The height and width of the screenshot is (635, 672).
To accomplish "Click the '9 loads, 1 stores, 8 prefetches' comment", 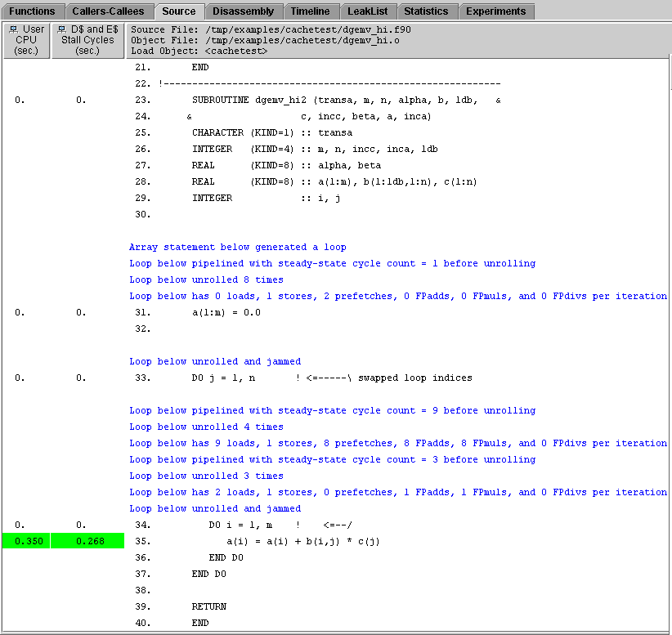I will [398, 443].
